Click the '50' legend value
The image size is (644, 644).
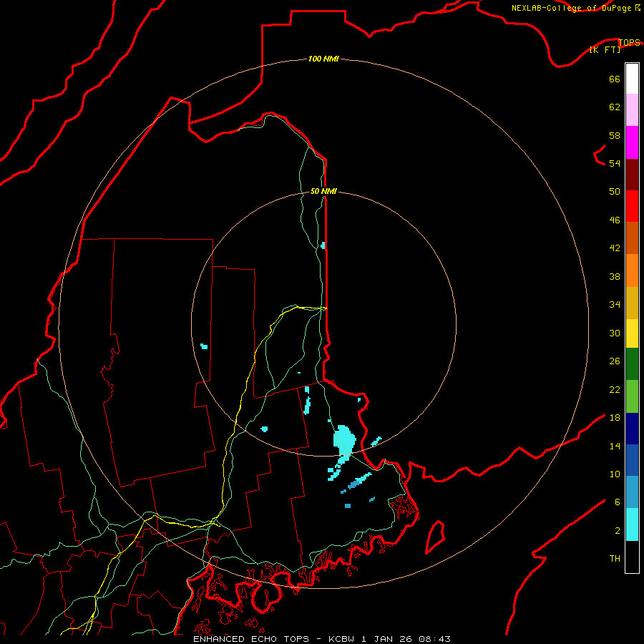click(615, 192)
